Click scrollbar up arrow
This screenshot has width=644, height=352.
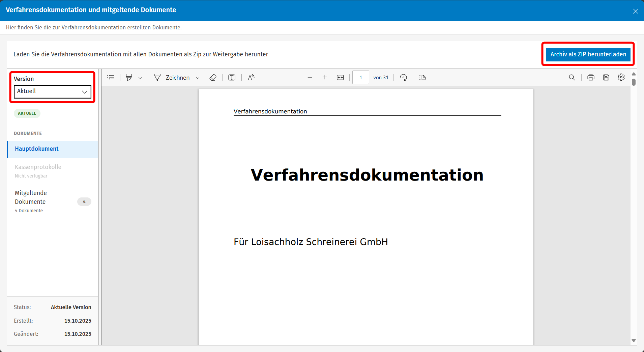[x=634, y=74]
